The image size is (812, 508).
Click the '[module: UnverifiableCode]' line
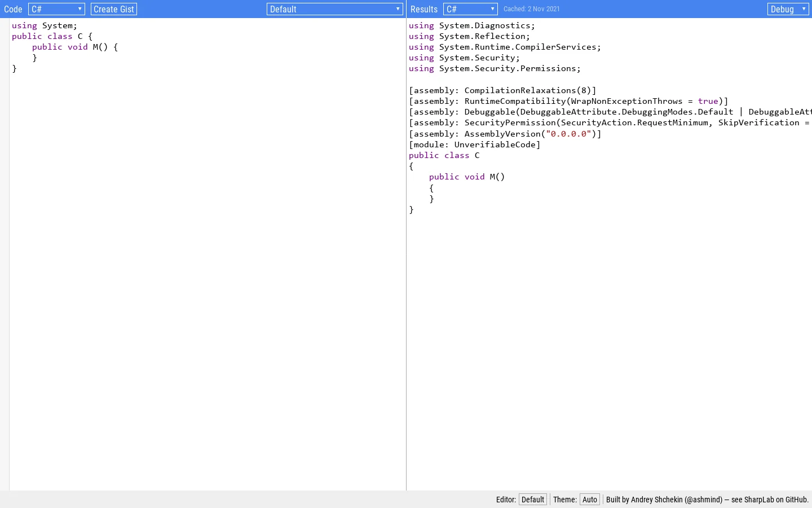click(475, 144)
